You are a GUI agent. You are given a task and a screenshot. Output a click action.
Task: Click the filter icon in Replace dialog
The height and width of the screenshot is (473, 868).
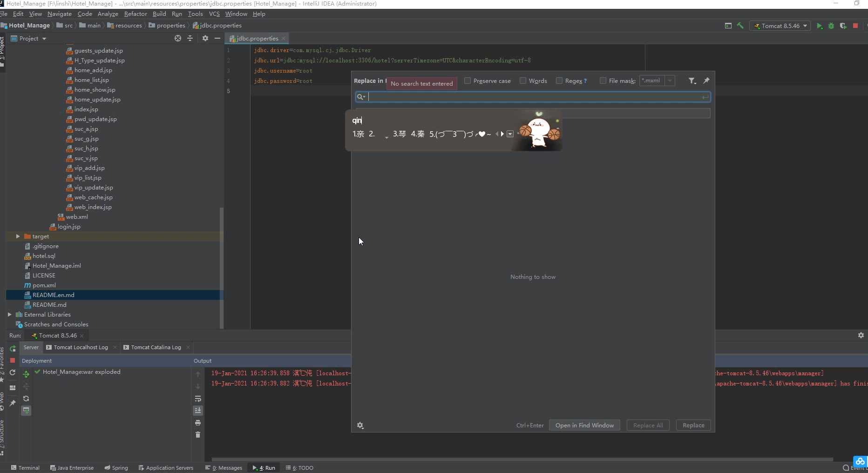click(692, 81)
